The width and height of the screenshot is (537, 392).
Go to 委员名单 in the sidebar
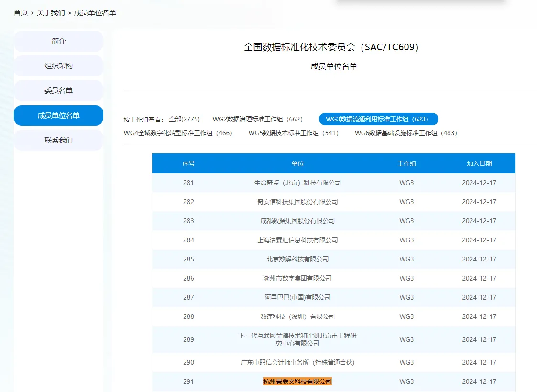tap(58, 91)
